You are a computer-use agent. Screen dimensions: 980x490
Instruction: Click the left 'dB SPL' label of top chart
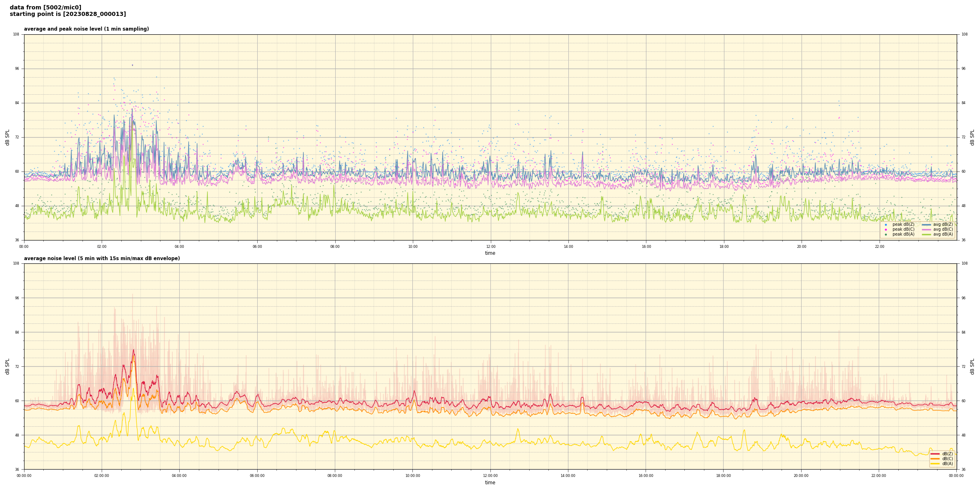click(7, 137)
